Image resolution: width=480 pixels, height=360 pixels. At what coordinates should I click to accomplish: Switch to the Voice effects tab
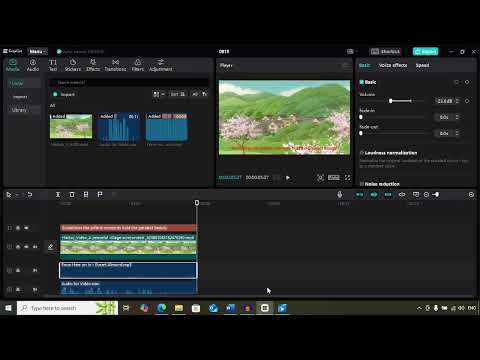[393, 65]
